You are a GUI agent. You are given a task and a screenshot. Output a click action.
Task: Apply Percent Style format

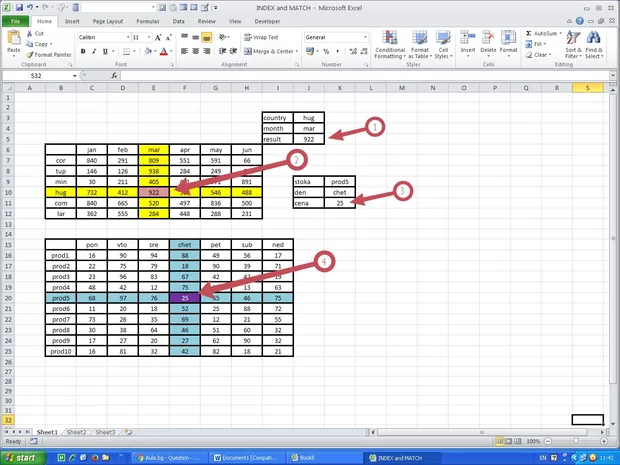(326, 51)
